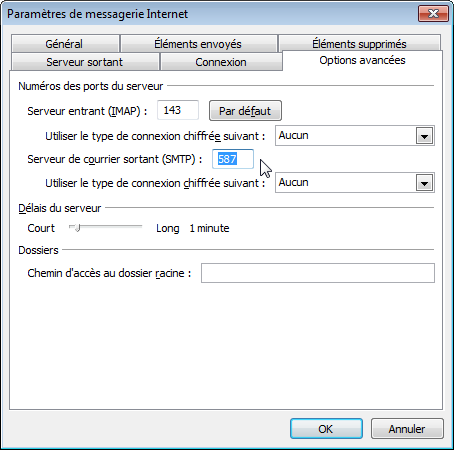
Task: Expand the IMAP encryption type dropdown arrow
Action: 424,136
